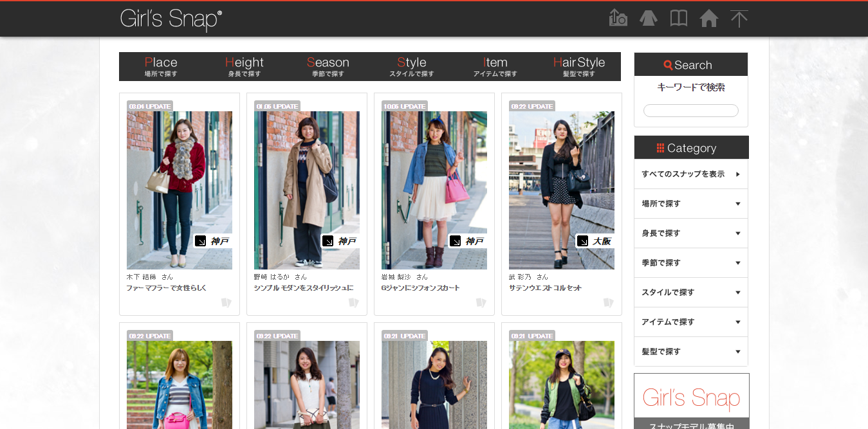Click the 大阪 badge on 武 彩乃's photo

(x=595, y=241)
